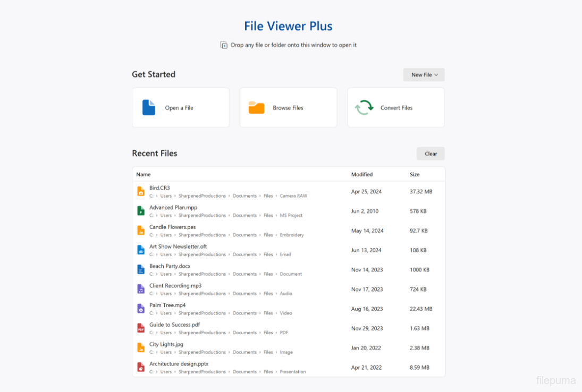Click the Bird.CR3 camera raw file icon

pyautogui.click(x=141, y=191)
